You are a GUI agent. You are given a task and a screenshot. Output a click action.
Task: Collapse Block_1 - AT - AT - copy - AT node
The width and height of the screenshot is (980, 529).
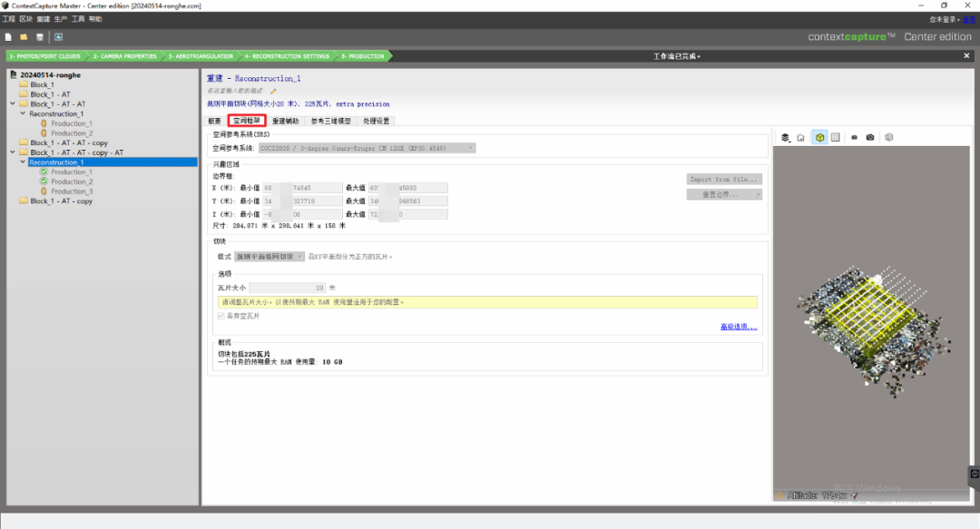click(13, 152)
